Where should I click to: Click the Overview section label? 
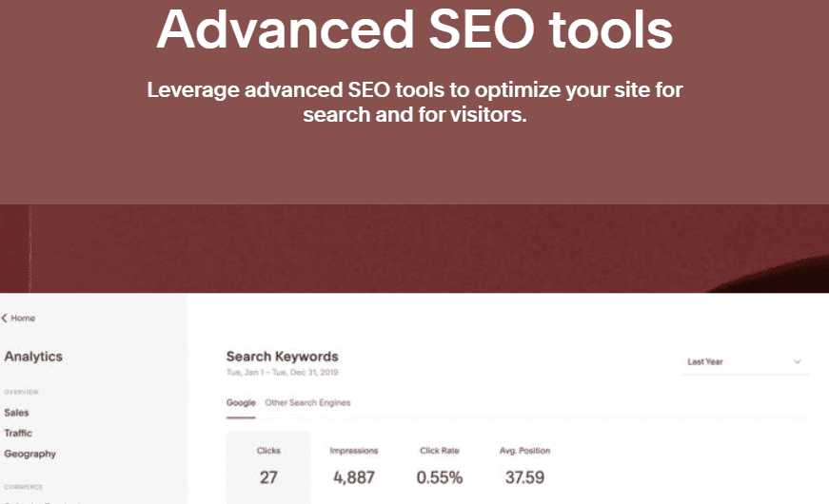22,392
